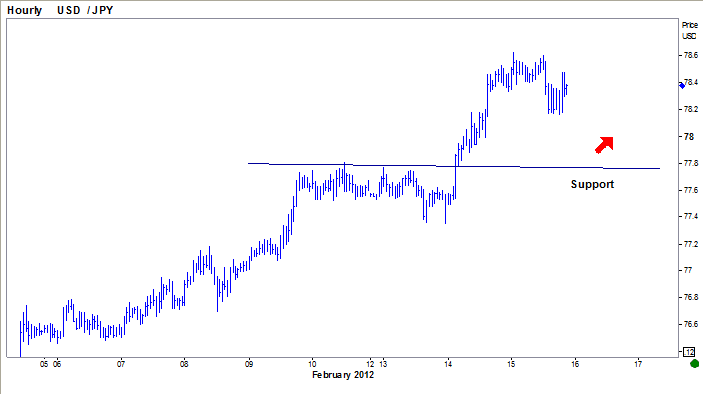Click the 78 price axis label
Image resolution: width=705 pixels, height=396 pixels.
pyautogui.click(x=688, y=136)
